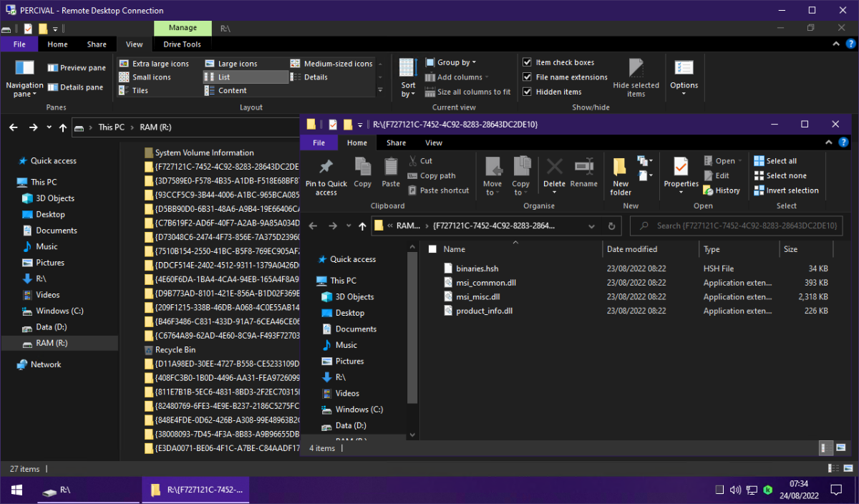Viewport: 859px width, 504px height.
Task: Open the Move to command
Action: 492,177
